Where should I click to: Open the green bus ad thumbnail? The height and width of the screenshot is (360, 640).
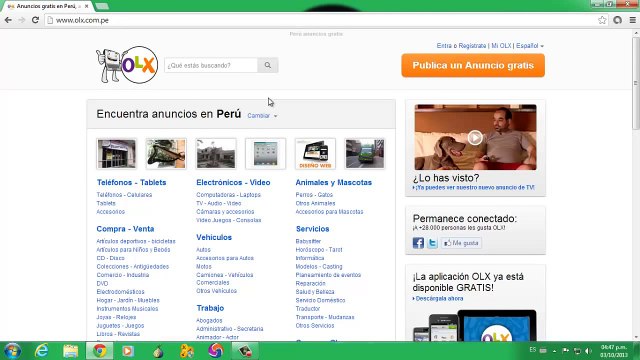click(365, 154)
